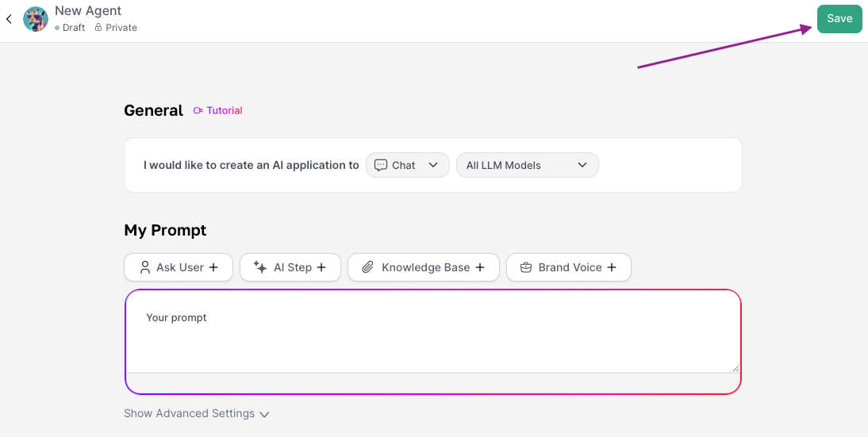
Task: Focus the Your prompt text area
Action: point(432,332)
